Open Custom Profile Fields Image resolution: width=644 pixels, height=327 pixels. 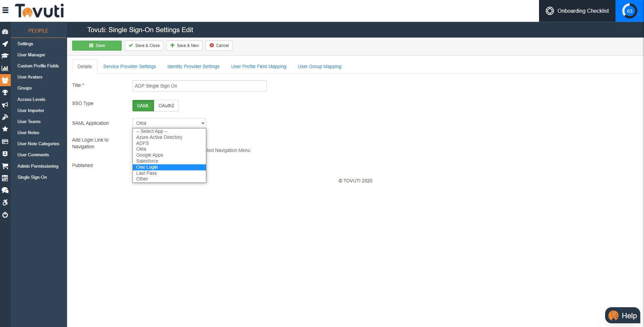38,66
